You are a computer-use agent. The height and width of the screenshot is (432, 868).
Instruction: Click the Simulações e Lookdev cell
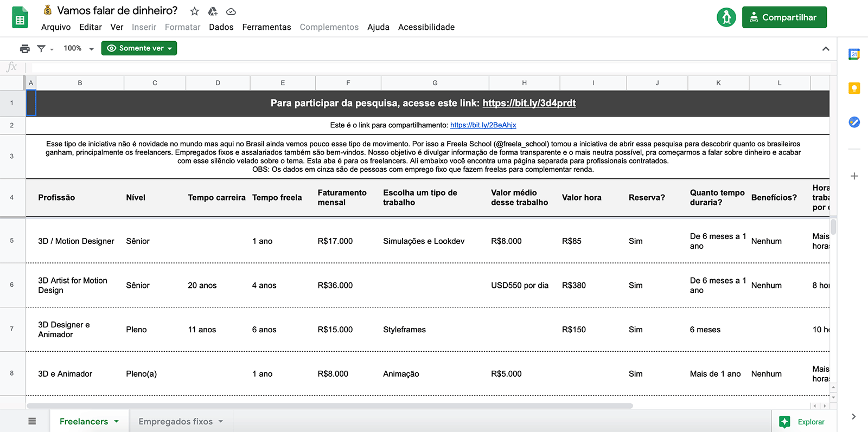[x=435, y=241]
